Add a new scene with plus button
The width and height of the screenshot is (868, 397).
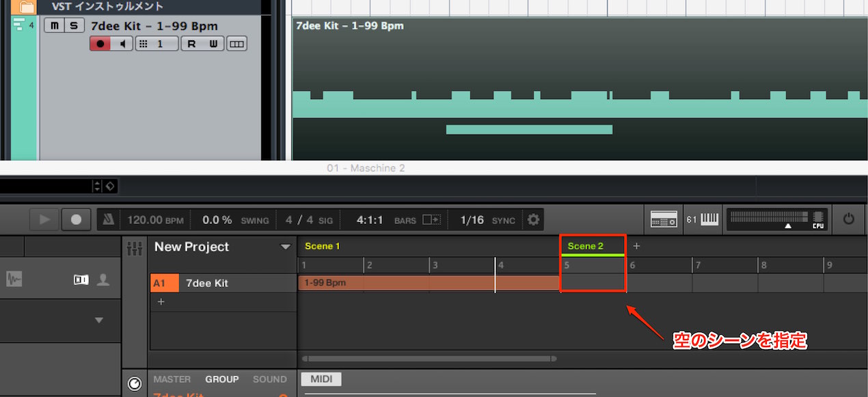pos(636,246)
